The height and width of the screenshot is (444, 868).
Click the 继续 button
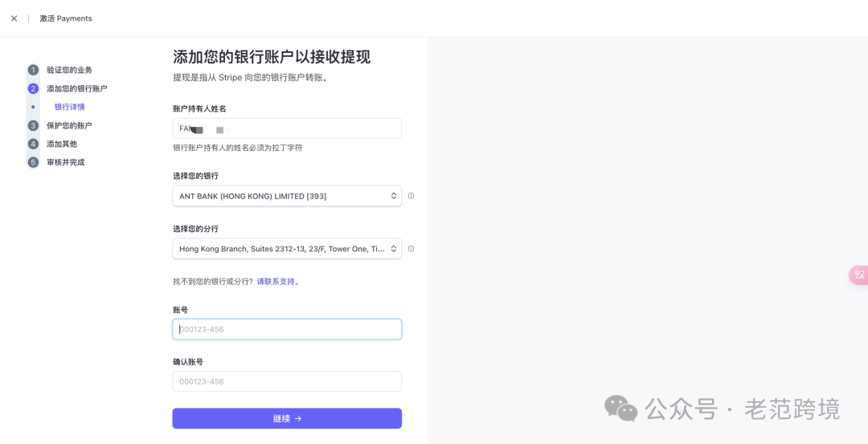[287, 418]
